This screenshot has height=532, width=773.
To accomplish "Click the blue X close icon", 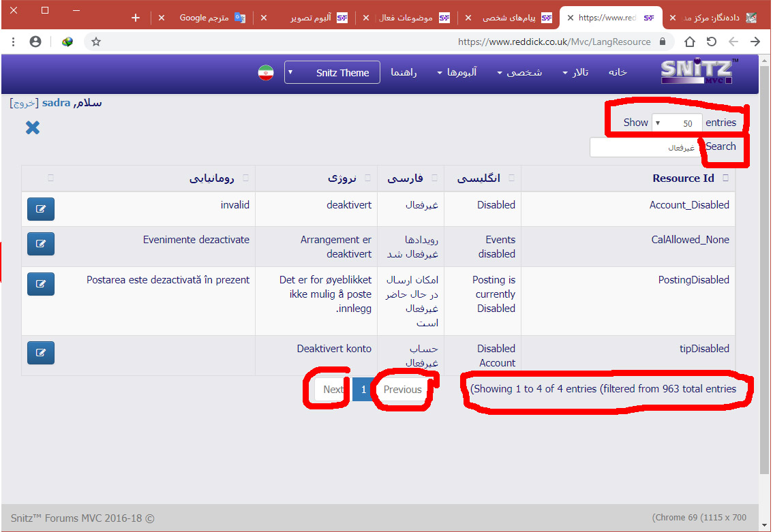I will pyautogui.click(x=33, y=127).
